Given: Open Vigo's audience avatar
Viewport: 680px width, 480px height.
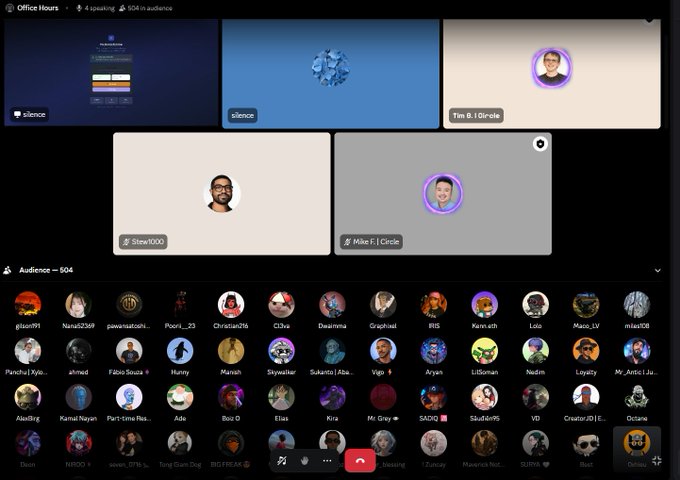Looking at the screenshot, I should coord(383,351).
